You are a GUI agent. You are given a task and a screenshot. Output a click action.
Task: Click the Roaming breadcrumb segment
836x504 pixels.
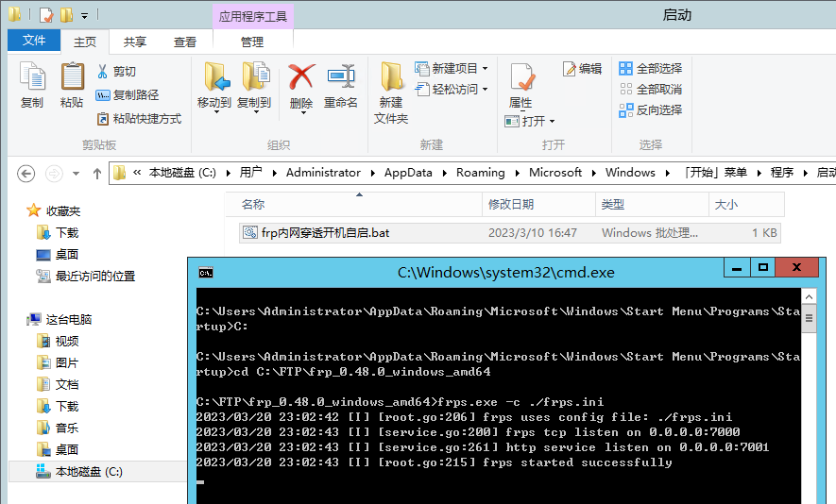(x=481, y=173)
